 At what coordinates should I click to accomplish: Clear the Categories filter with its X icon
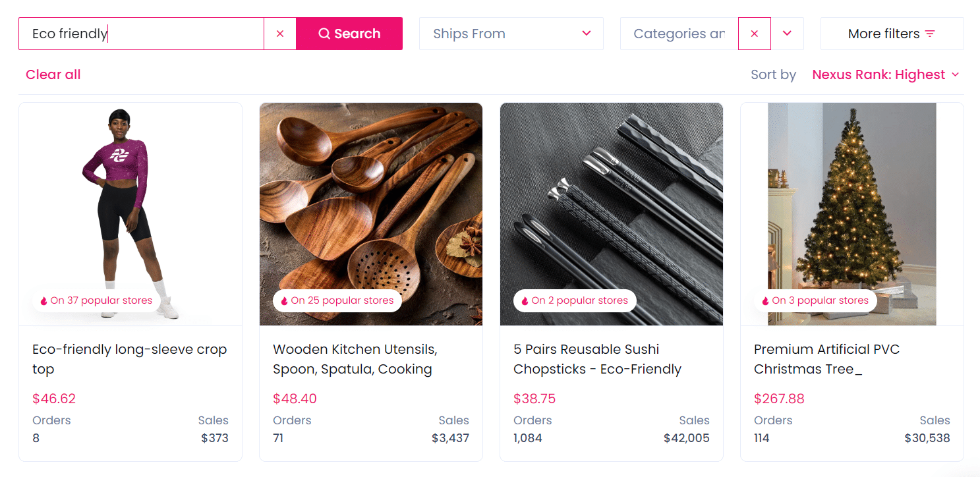click(x=755, y=34)
